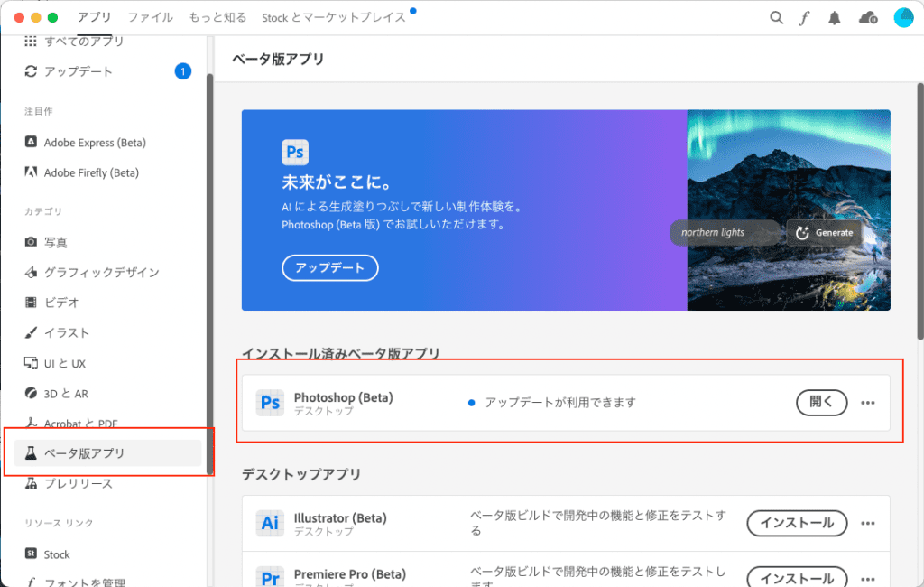Screen dimensions: 924x587
Task: Open the fonts f icon in header
Action: (x=804, y=17)
